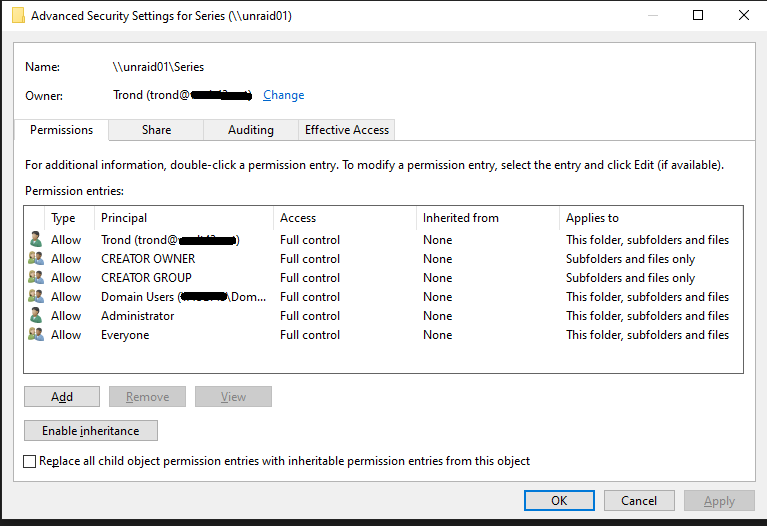The width and height of the screenshot is (767, 526).
Task: Click the group icon beside Everyone
Action: pos(36,335)
